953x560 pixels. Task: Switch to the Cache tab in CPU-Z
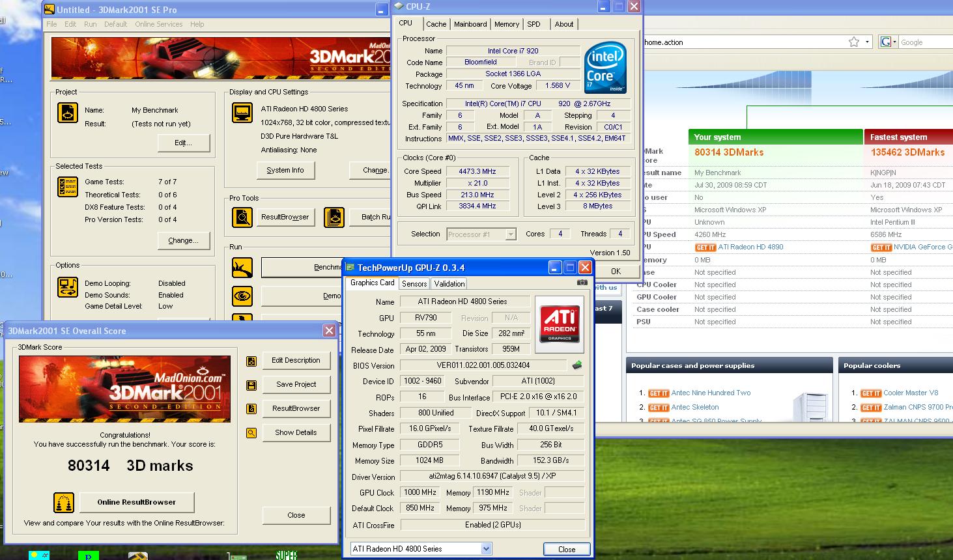[436, 24]
